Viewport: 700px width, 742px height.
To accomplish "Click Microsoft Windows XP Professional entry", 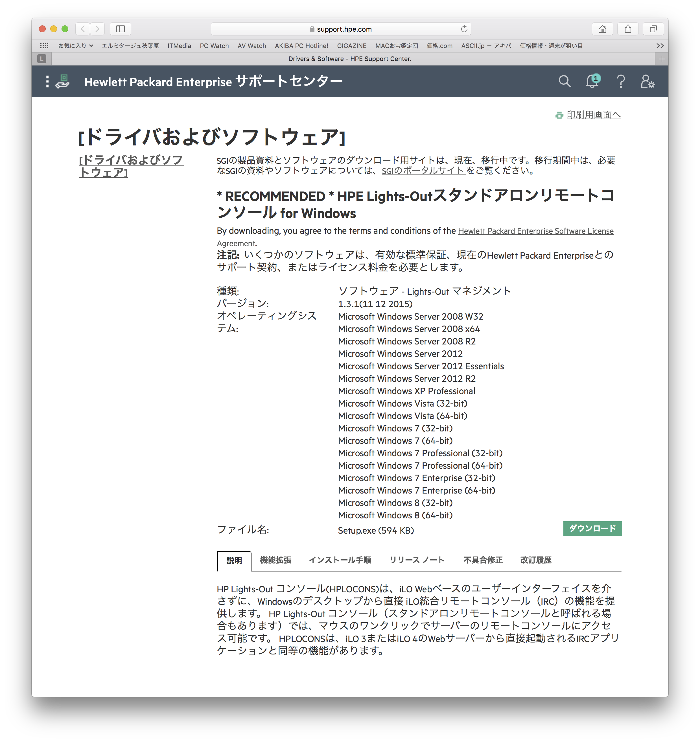I will 406,391.
